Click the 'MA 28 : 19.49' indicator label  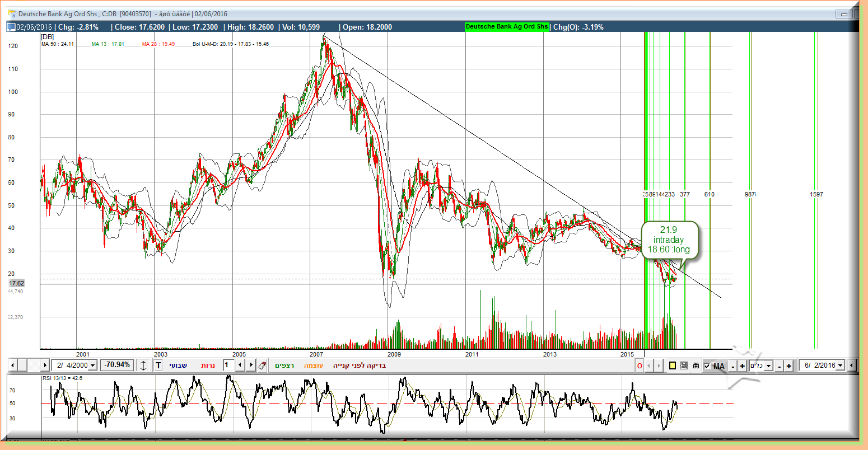(158, 44)
